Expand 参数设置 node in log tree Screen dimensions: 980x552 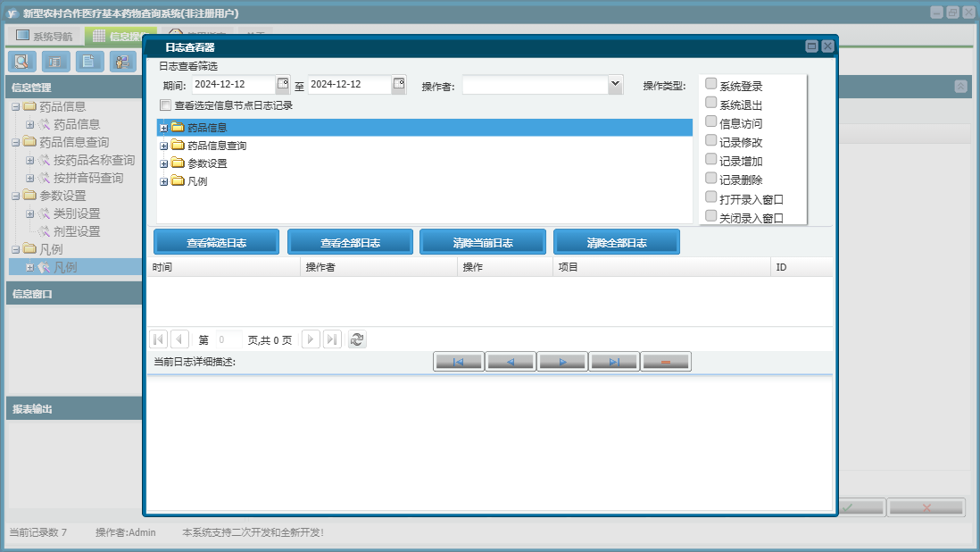(x=163, y=163)
